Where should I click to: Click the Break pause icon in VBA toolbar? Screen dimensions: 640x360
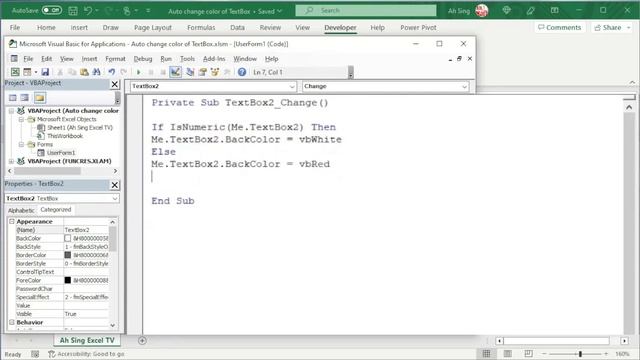pyautogui.click(x=151, y=72)
